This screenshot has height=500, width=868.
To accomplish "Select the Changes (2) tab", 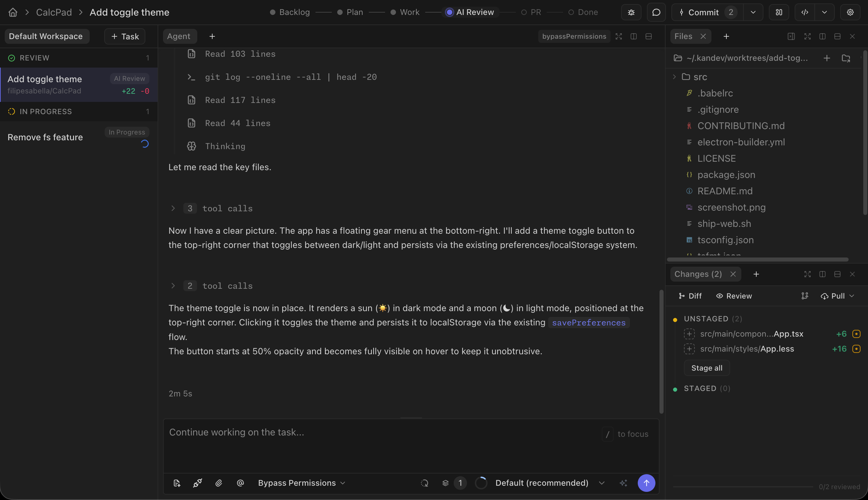I will [698, 274].
